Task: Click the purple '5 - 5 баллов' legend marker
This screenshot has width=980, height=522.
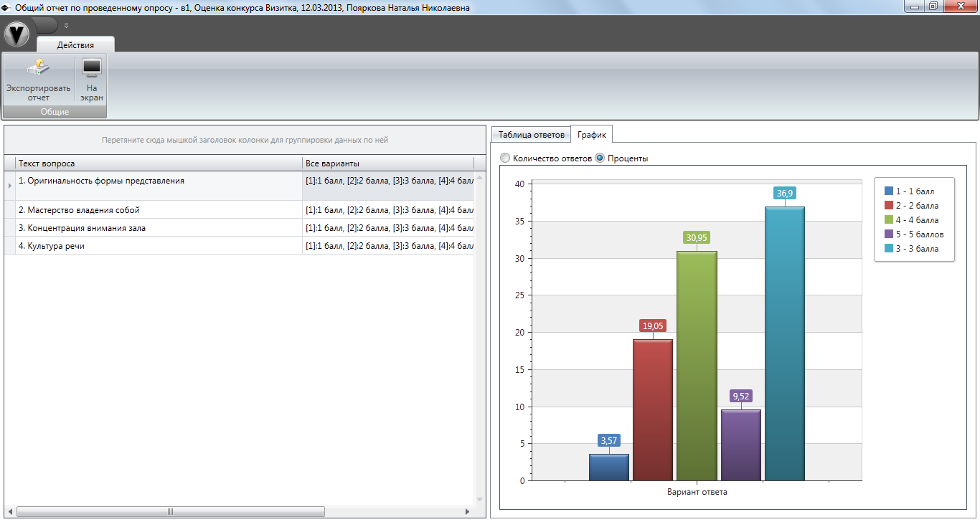Action: 889,234
